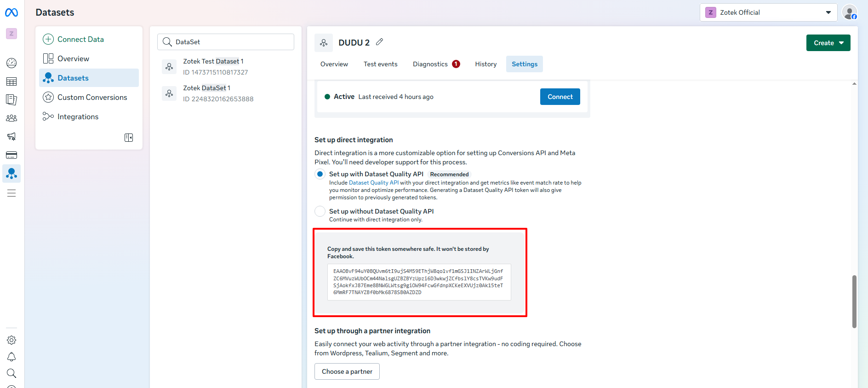Viewport: 868px width, 388px height.
Task: Select Set up with Dataset Quality API
Action: (320, 174)
